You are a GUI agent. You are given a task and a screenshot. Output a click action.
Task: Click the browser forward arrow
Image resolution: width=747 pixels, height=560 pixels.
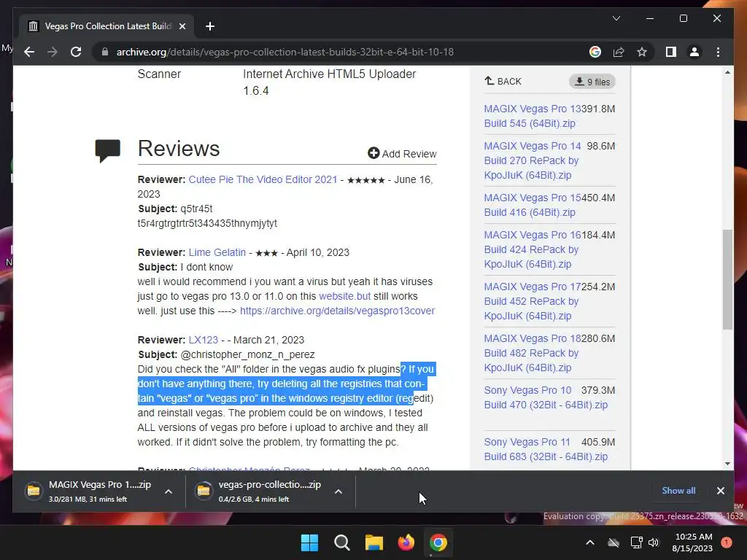click(53, 52)
